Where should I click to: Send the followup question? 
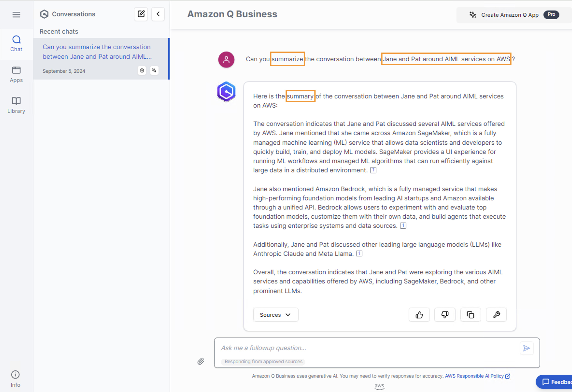[526, 348]
